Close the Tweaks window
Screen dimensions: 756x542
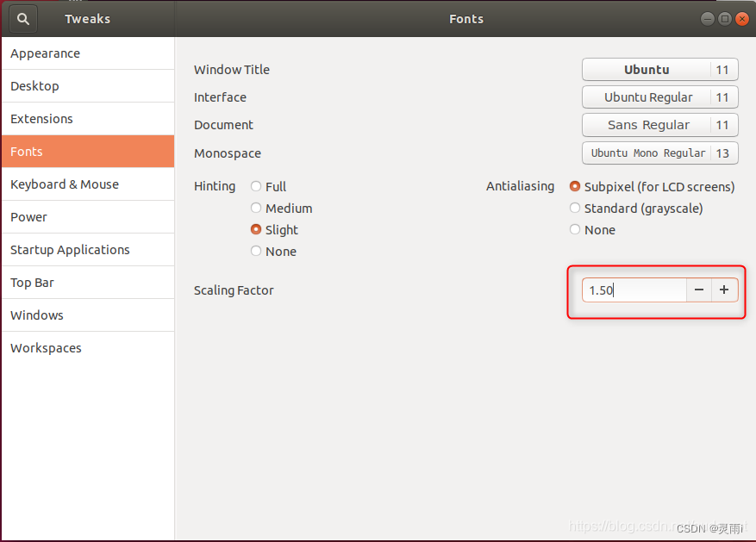[742, 19]
